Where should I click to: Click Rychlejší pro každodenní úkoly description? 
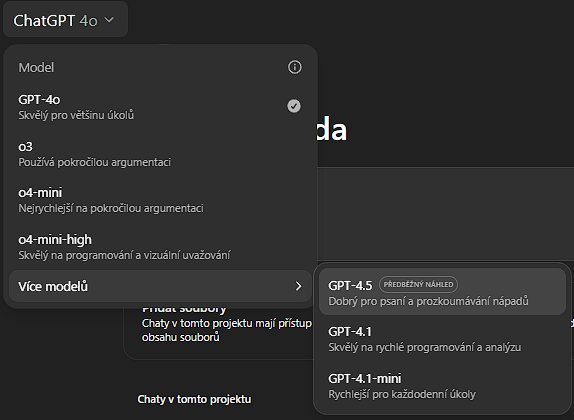(x=402, y=394)
